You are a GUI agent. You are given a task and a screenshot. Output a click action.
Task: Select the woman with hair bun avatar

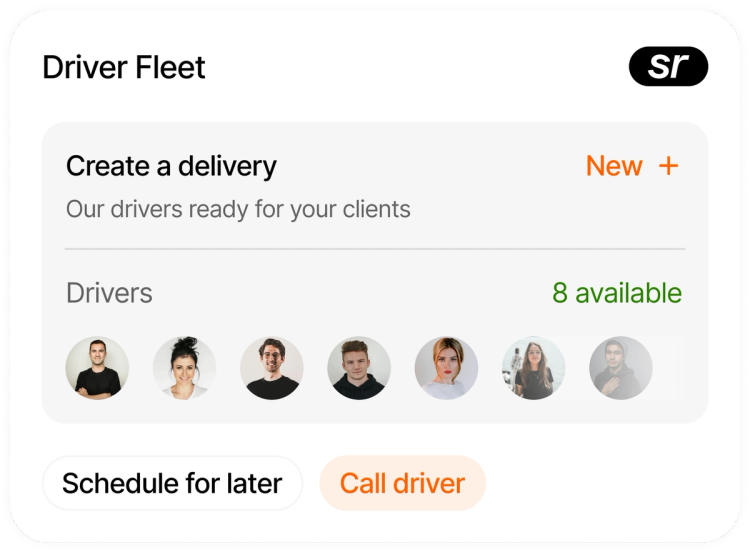184,368
